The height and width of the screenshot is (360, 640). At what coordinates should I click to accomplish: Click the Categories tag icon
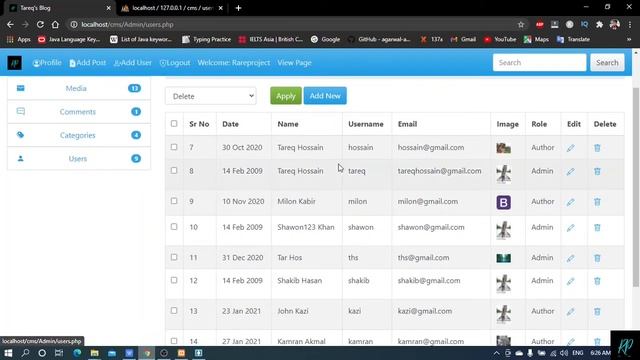20,135
